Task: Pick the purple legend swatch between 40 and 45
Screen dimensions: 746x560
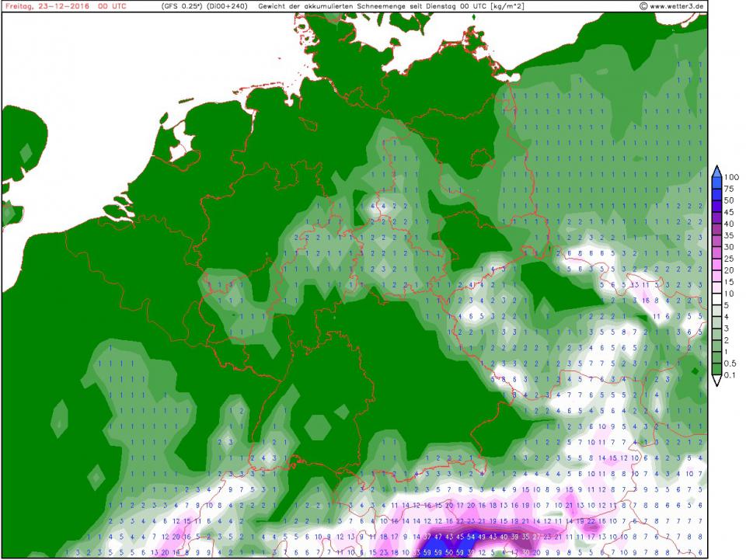Action: click(715, 217)
